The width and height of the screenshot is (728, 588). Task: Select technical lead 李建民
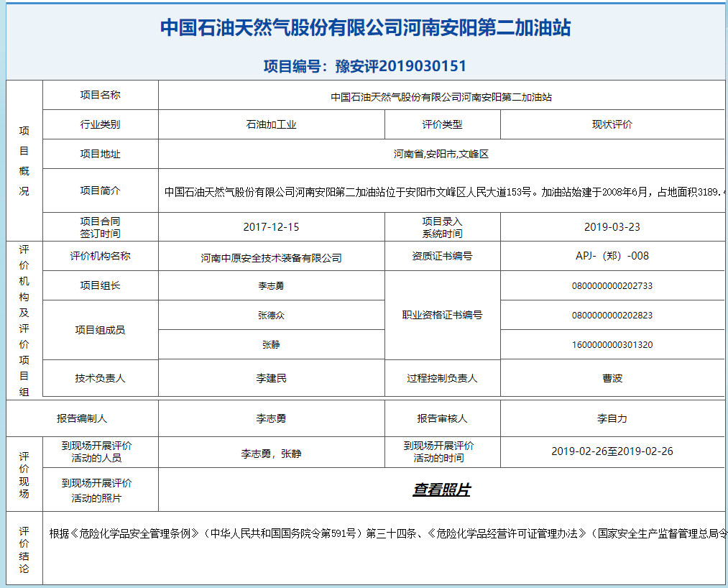tap(271, 378)
